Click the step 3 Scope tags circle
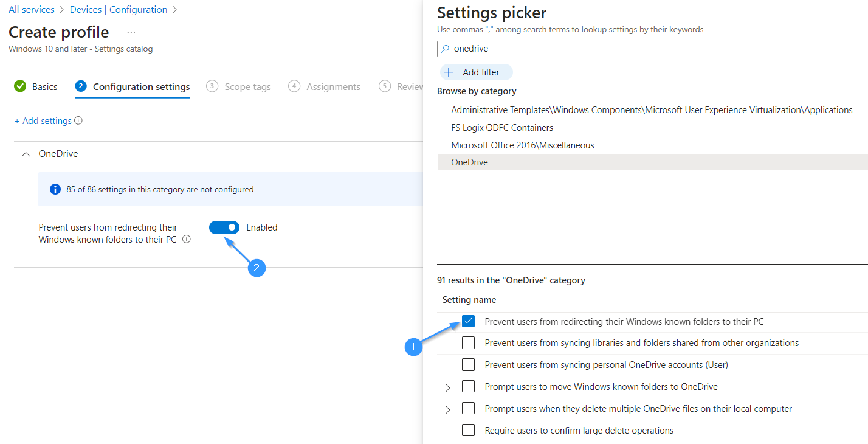This screenshot has width=868, height=444. click(212, 86)
